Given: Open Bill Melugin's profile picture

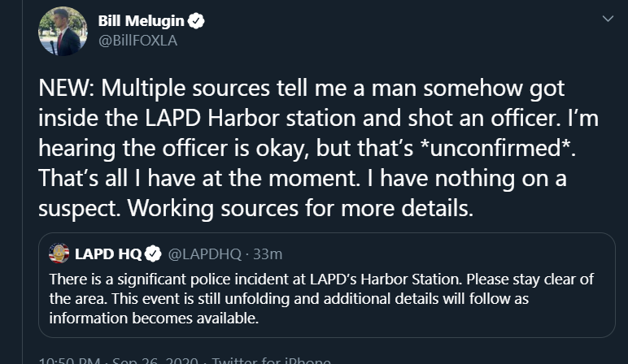Looking at the screenshot, I should (x=63, y=31).
